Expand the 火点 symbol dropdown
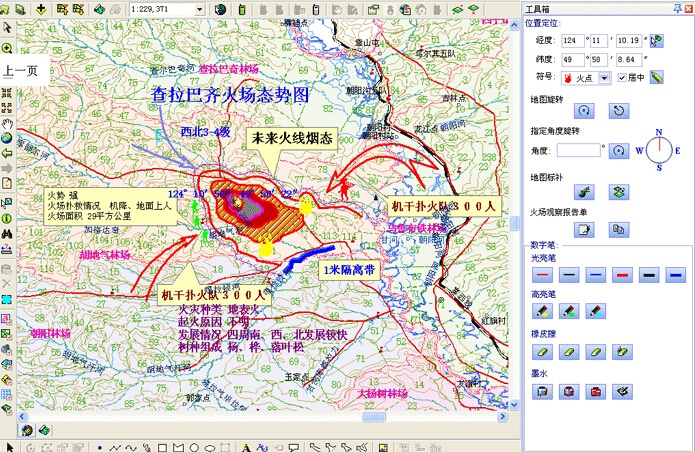Viewport: 695px width, 452px height. pyautogui.click(x=608, y=78)
